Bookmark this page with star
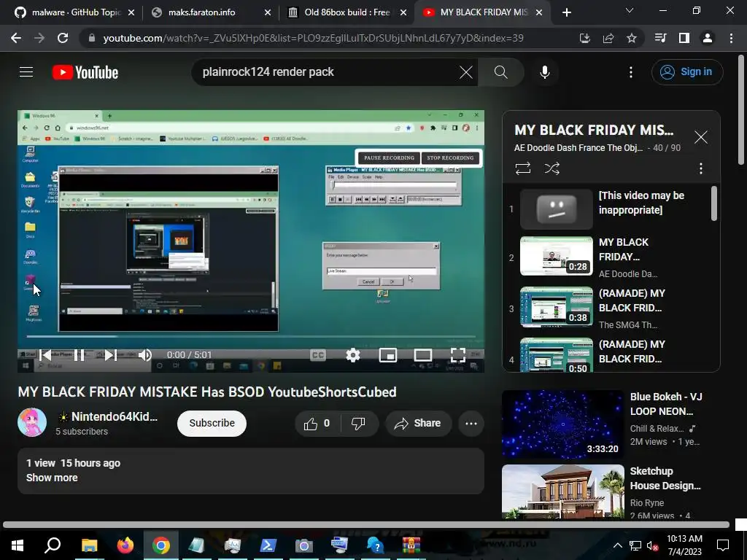The width and height of the screenshot is (747, 560). click(x=632, y=38)
